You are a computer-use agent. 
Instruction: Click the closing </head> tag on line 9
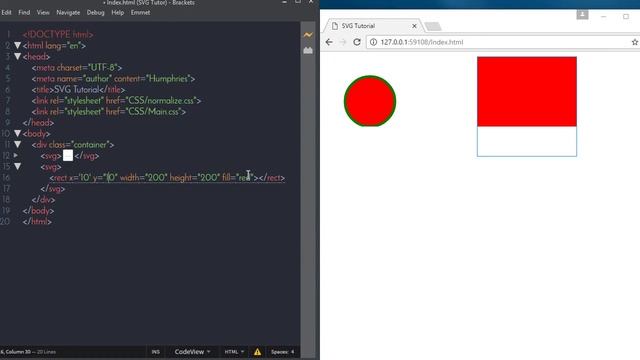tap(38, 122)
